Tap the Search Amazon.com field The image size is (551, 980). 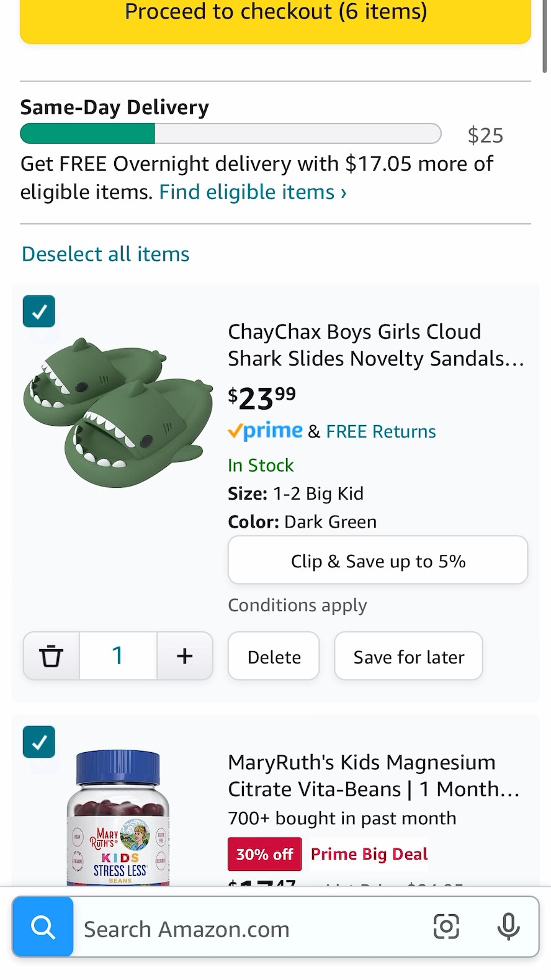[248, 927]
